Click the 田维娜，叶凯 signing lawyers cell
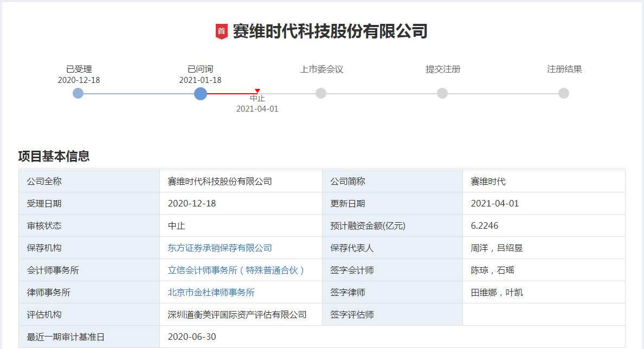Image resolution: width=644 pixels, height=349 pixels. [497, 293]
